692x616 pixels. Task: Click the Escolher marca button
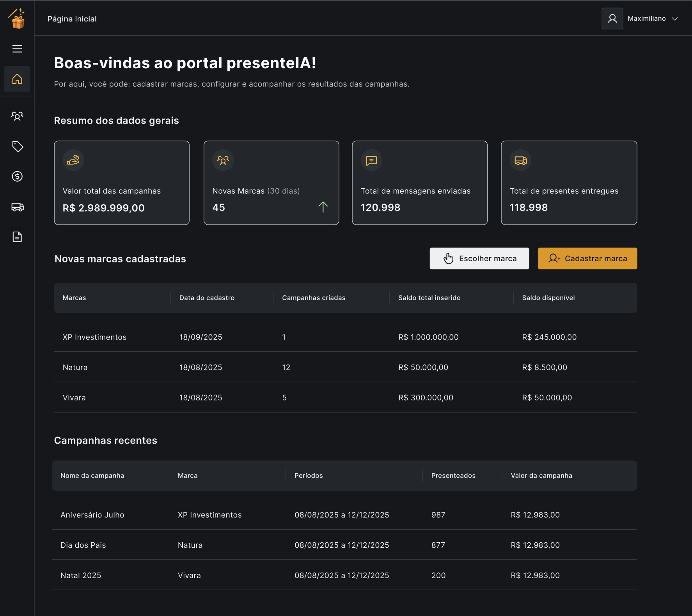pos(479,258)
